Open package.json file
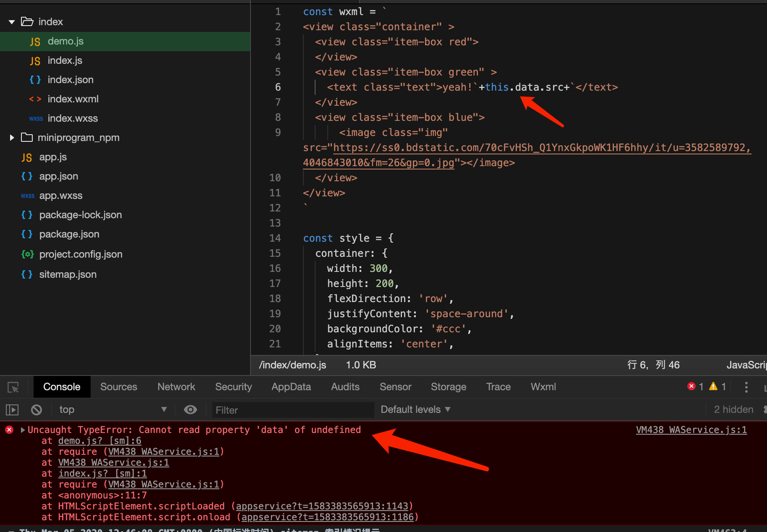The image size is (767, 532). pyautogui.click(x=69, y=234)
